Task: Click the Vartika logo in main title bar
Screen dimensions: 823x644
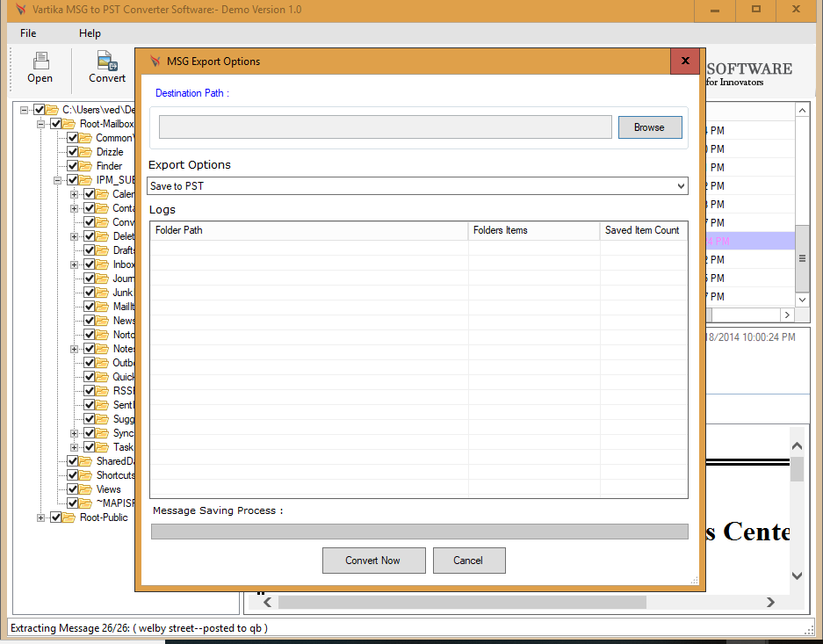Action: [x=21, y=10]
